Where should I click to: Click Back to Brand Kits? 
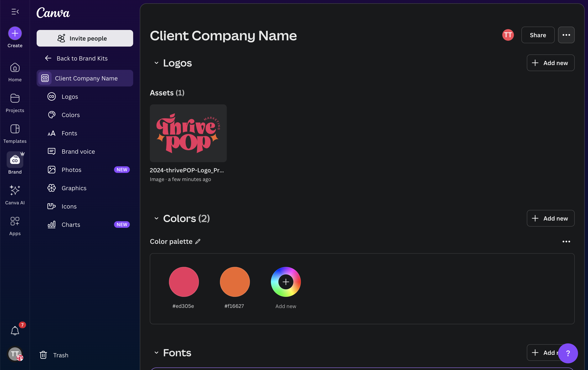(76, 58)
